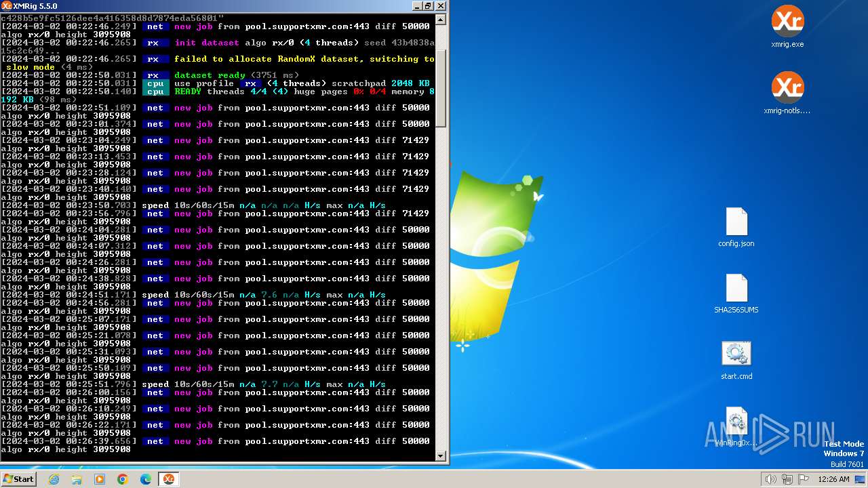Launch Internet Explorer from the taskbar
This screenshot has height=488, width=868.
click(54, 479)
